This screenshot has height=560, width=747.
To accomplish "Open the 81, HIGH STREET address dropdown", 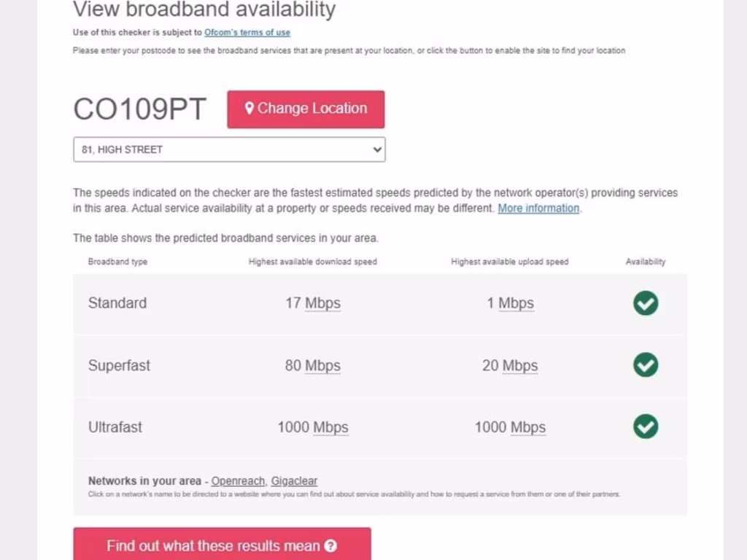I will [x=229, y=149].
